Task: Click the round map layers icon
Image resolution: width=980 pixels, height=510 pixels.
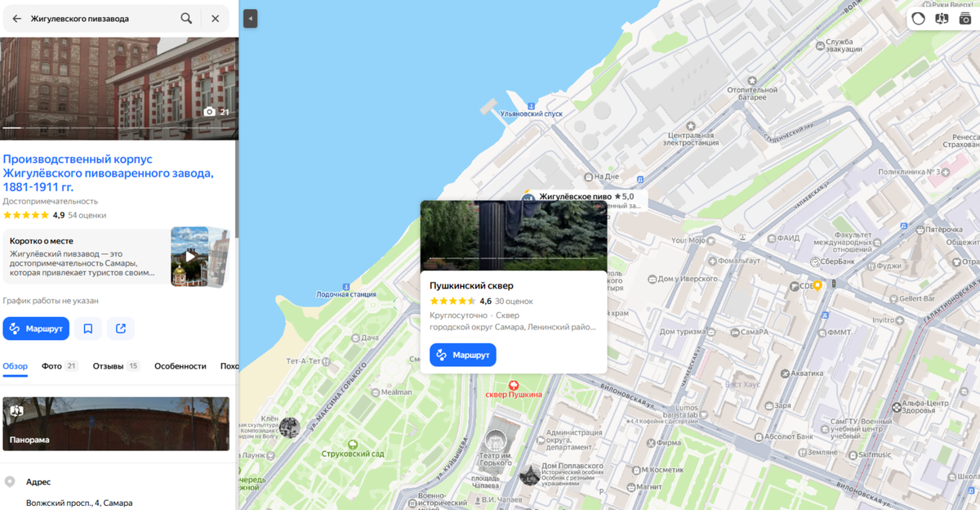Action: coord(919,18)
